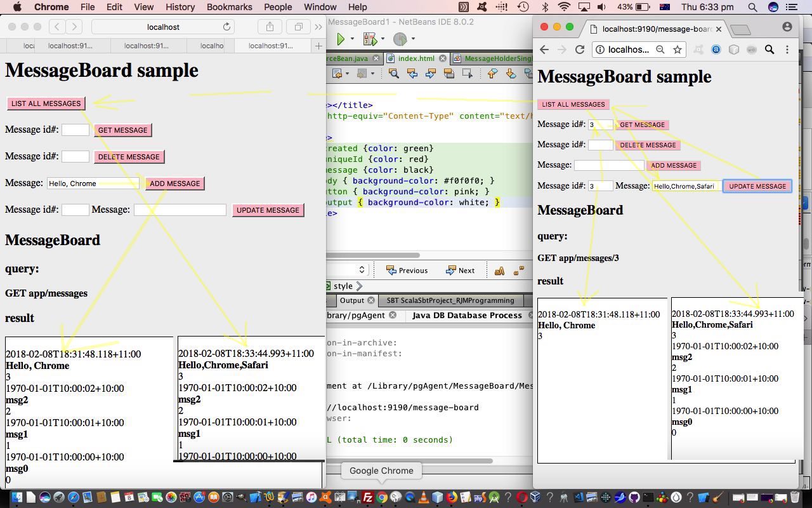
Task: Click the Last Edit icon in NetBeans editor toolbar
Action: tap(336, 74)
